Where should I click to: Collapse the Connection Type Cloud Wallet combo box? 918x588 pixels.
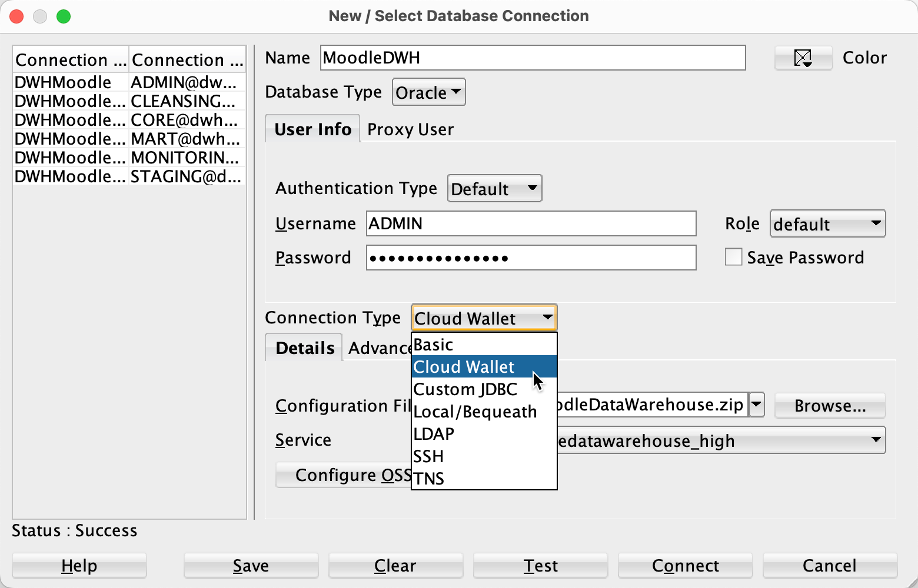pos(484,318)
